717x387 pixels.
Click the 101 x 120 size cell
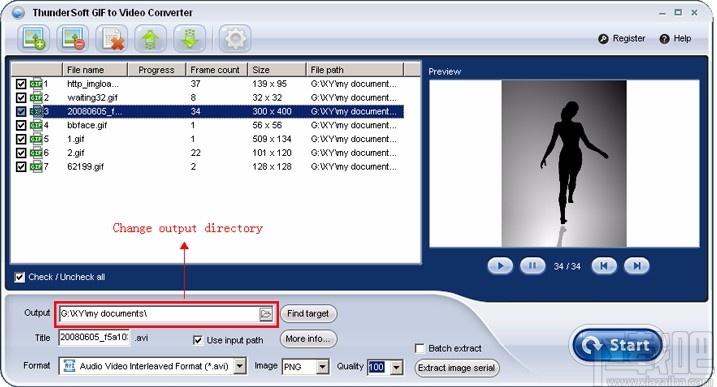tap(272, 152)
